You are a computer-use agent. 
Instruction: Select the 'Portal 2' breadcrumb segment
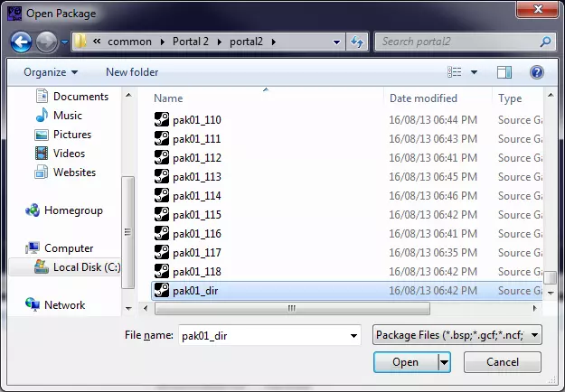click(190, 42)
